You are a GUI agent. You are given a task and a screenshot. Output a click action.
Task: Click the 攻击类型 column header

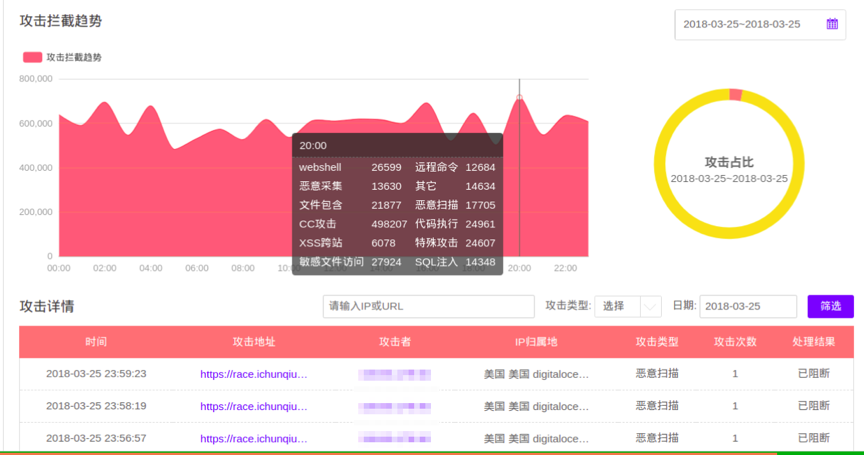(x=656, y=342)
